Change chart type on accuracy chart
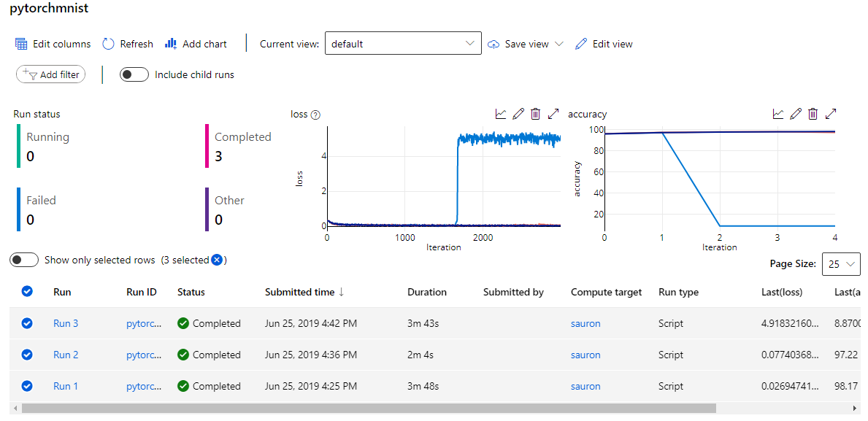 pyautogui.click(x=778, y=114)
